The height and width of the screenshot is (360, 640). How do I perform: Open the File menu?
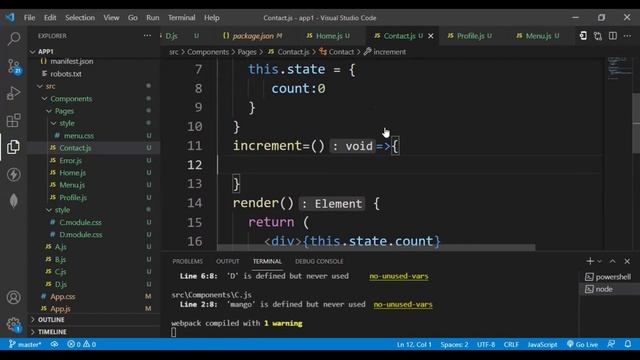pyautogui.click(x=29, y=18)
